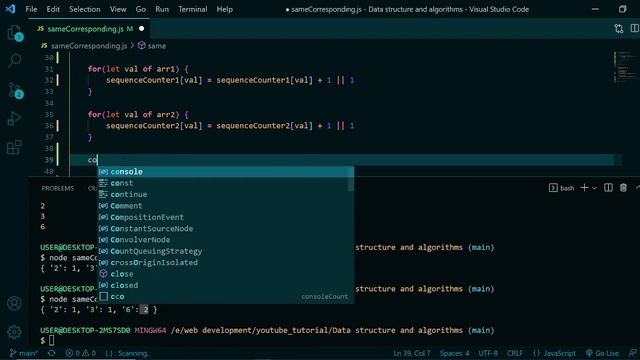This screenshot has width=640, height=360.
Task: Click the synchronize changes icon in status bar
Action: [51, 353]
